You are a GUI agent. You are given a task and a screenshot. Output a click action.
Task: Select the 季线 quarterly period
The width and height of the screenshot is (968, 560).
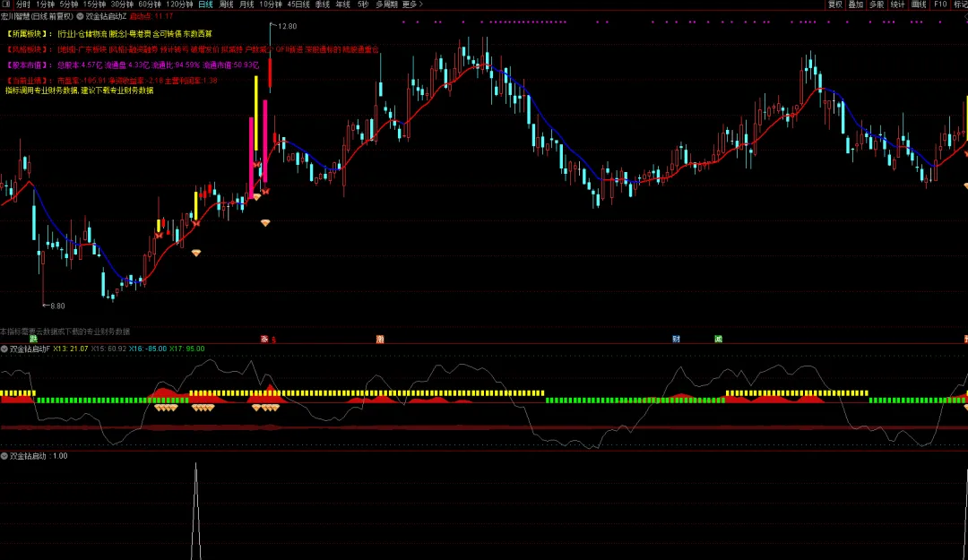[323, 4]
